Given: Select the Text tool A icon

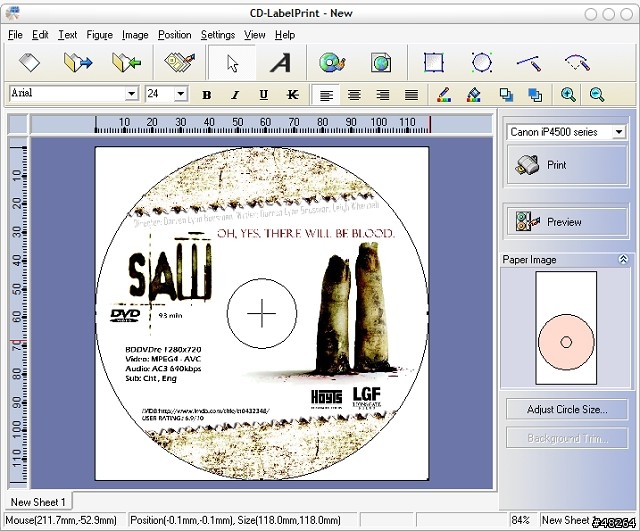Looking at the screenshot, I should pyautogui.click(x=281, y=63).
